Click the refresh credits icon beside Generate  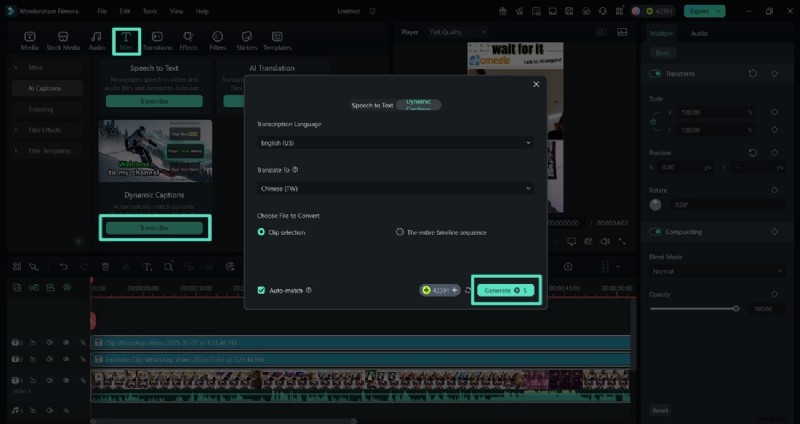coord(467,290)
